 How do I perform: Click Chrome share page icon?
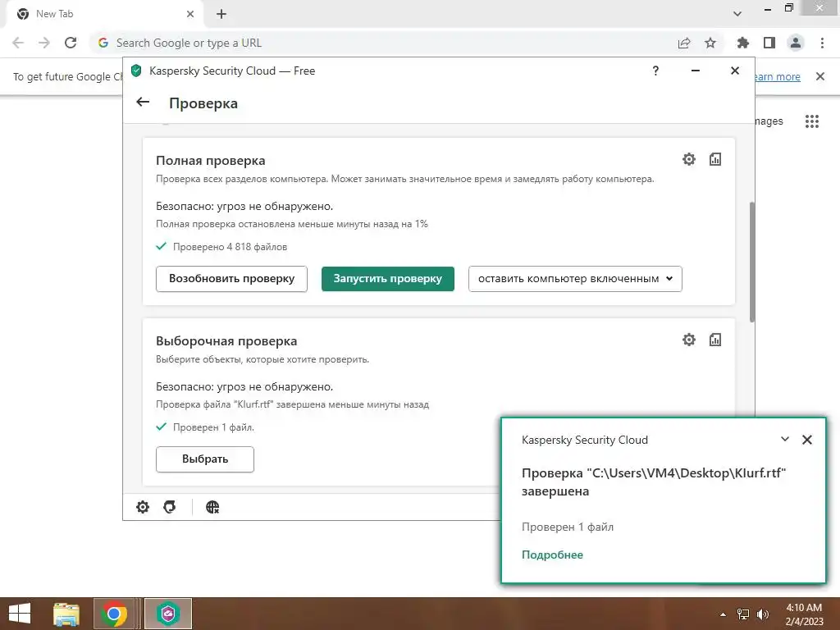click(684, 43)
